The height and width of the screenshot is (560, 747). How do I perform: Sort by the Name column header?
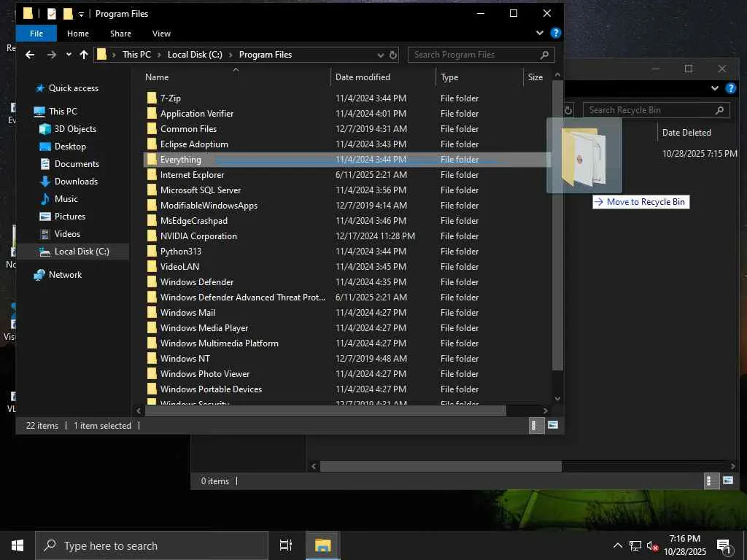tap(236, 77)
